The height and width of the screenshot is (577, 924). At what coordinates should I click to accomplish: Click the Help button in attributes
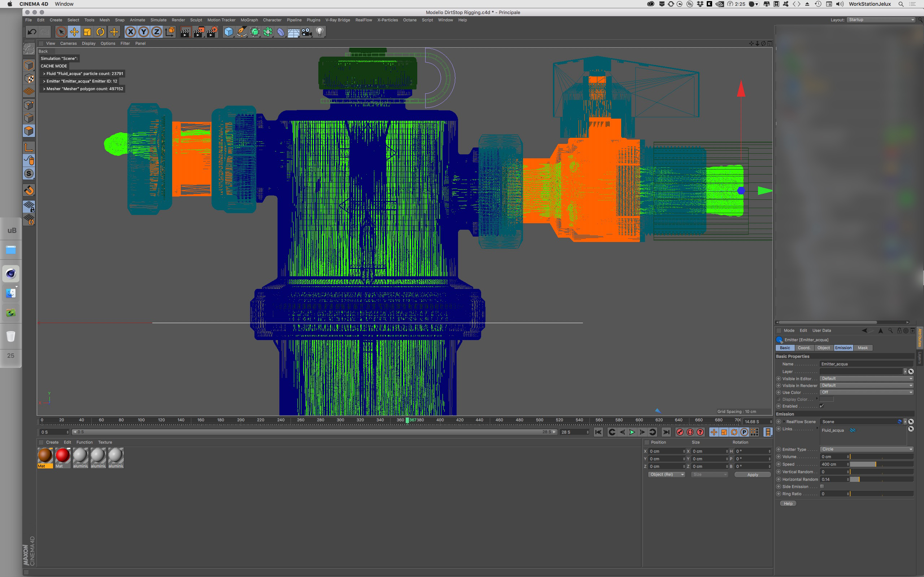coord(788,504)
